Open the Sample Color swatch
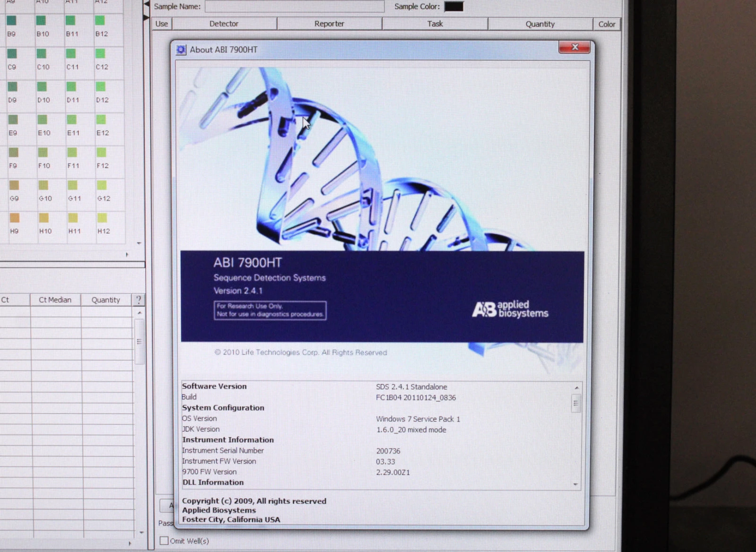 point(454,7)
